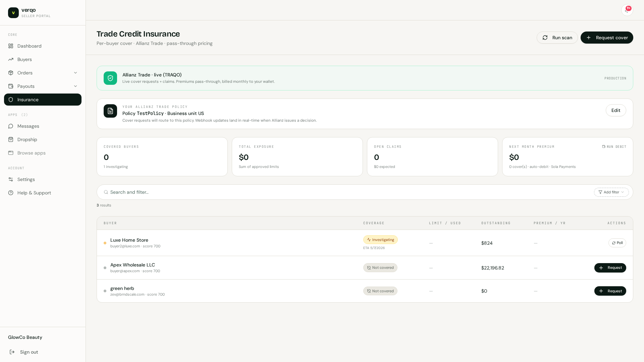Click the Open Claims stat card
Screen dimensions: 644x362
coord(432,157)
